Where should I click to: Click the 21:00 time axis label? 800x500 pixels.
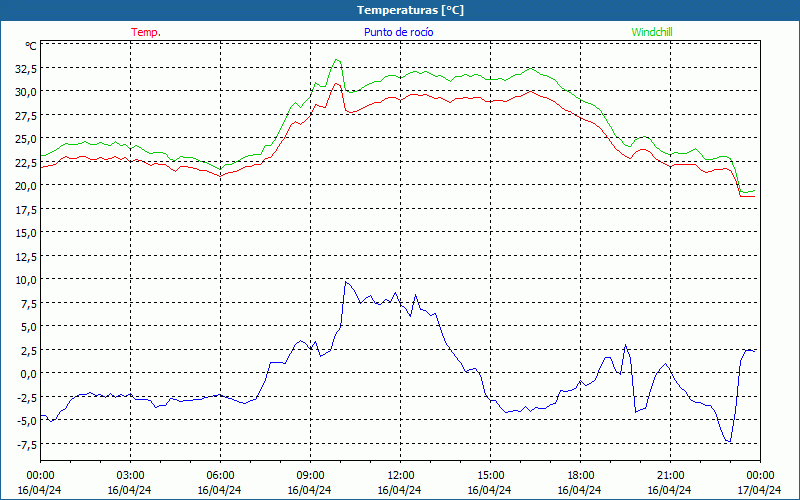[x=670, y=476]
